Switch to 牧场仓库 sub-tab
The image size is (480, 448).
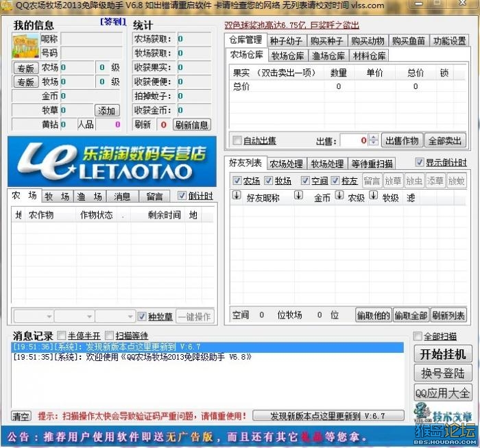pyautogui.click(x=288, y=55)
